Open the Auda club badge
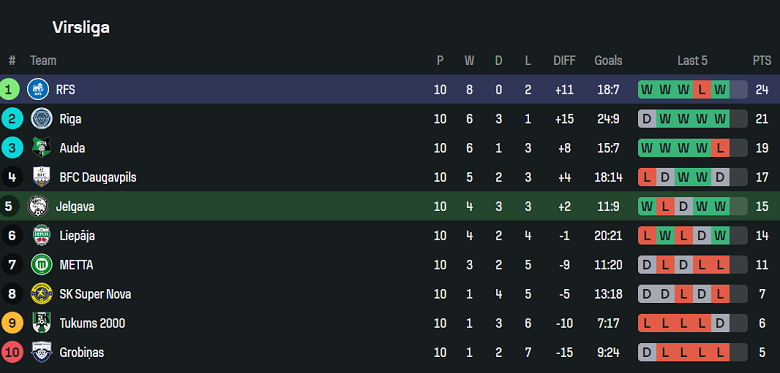The width and height of the screenshot is (780, 373). [41, 148]
